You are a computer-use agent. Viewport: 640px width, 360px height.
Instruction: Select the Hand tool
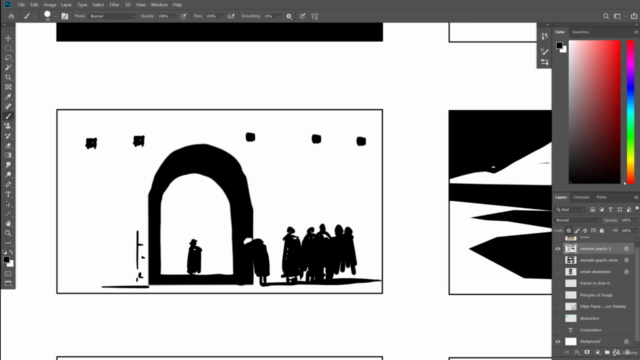[8, 224]
